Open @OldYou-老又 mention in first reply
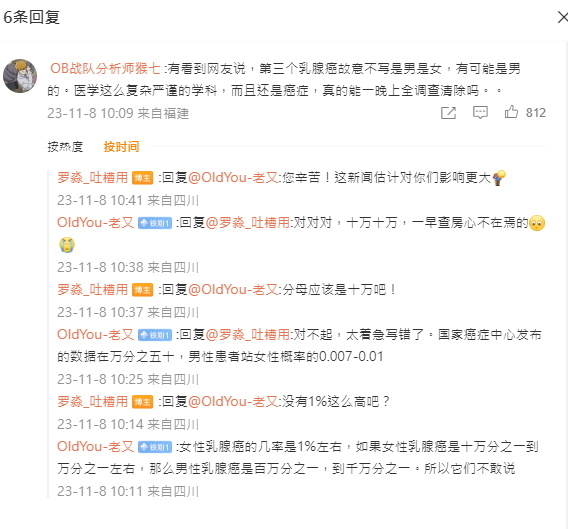568x529 pixels. click(233, 178)
